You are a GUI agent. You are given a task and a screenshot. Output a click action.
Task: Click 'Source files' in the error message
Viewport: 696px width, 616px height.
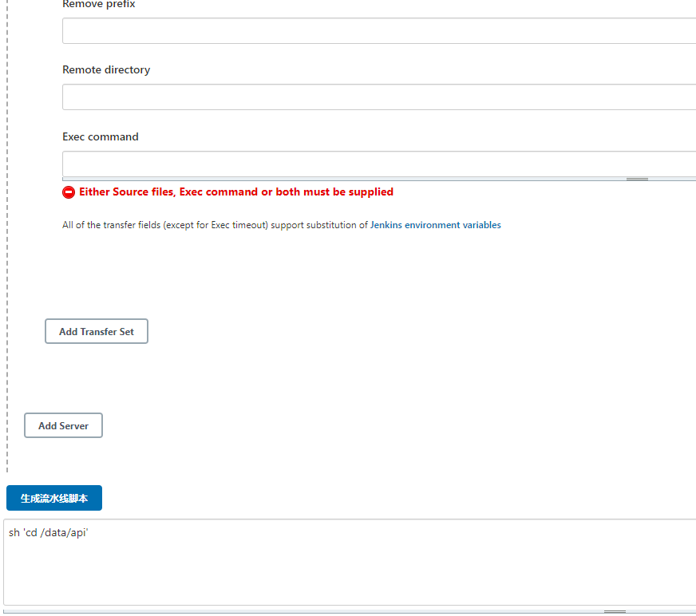point(144,192)
